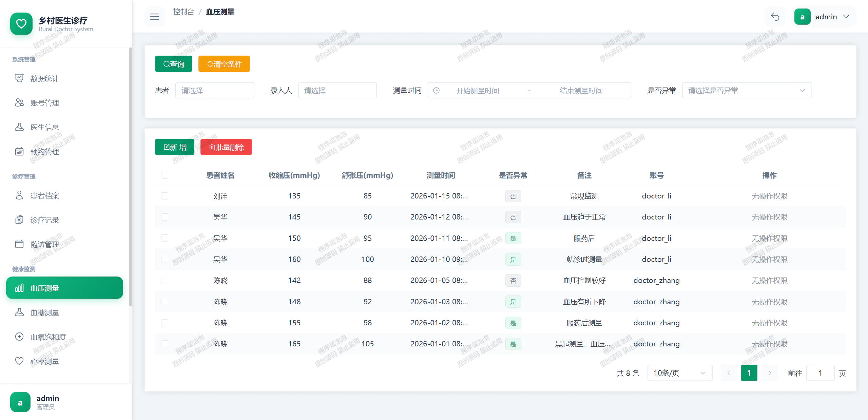Click the 测量时间 table column header

pos(441,175)
